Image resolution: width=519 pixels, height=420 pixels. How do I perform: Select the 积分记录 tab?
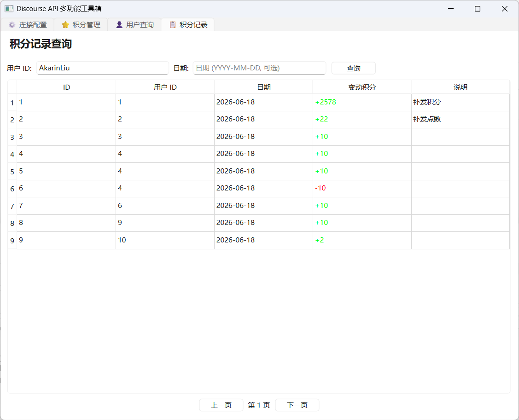coord(188,25)
